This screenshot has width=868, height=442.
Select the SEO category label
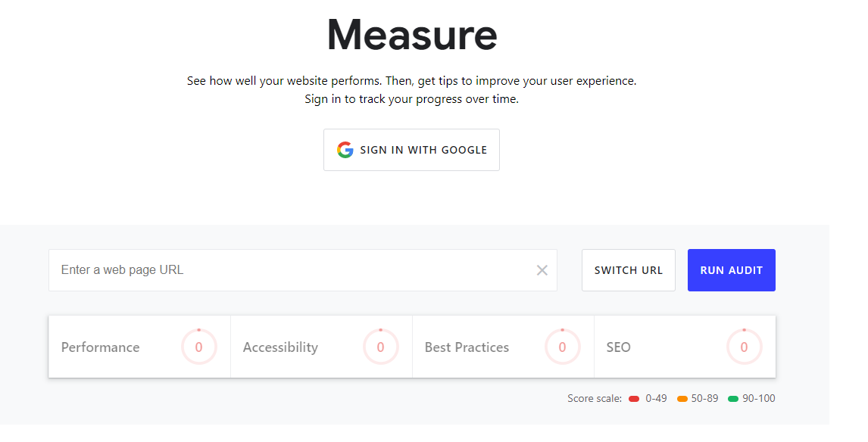click(618, 347)
